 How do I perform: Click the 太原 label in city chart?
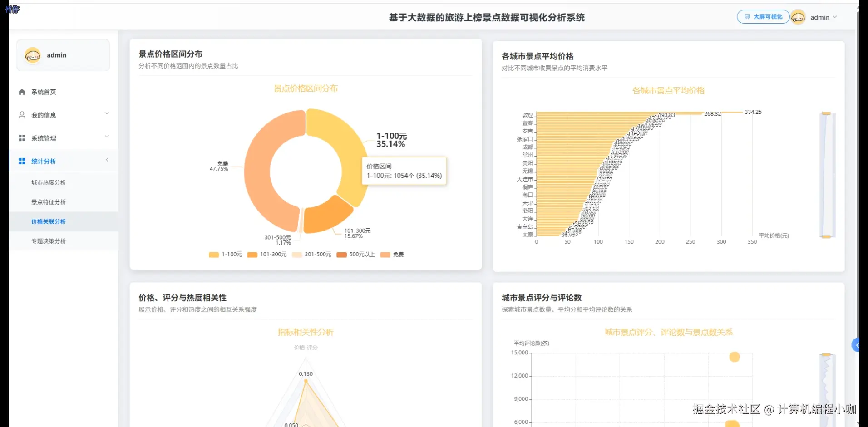528,235
